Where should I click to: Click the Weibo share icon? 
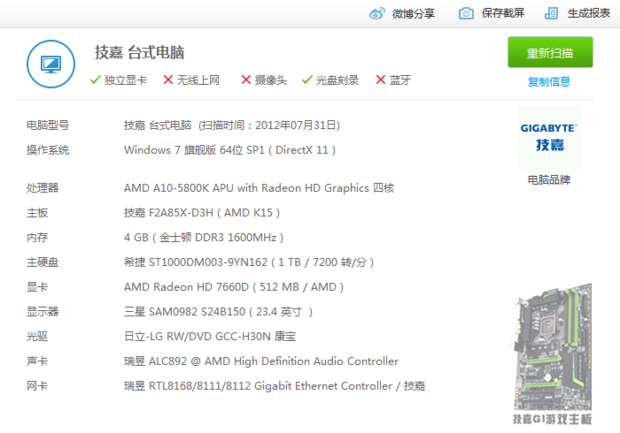pyautogui.click(x=376, y=14)
